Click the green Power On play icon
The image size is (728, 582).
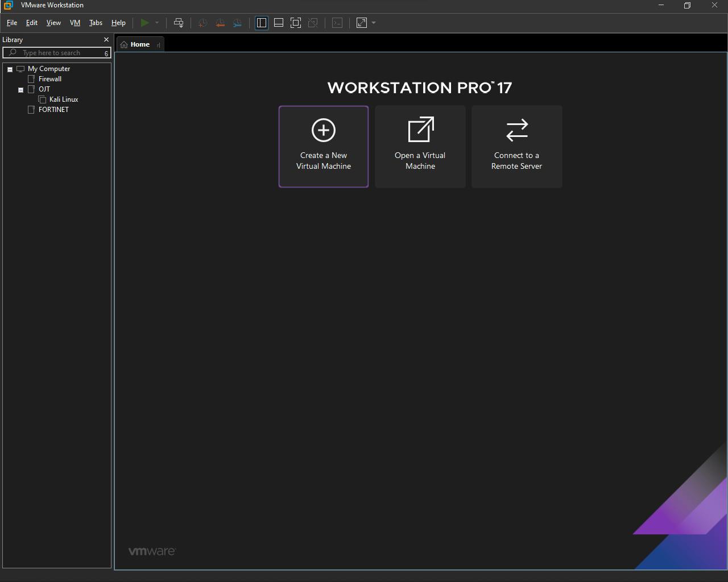[x=144, y=23]
